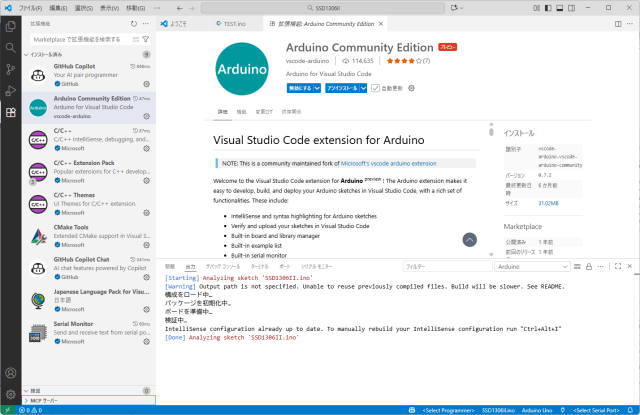
Task: Click the scroll-to-top arrow button
Action: [x=469, y=239]
